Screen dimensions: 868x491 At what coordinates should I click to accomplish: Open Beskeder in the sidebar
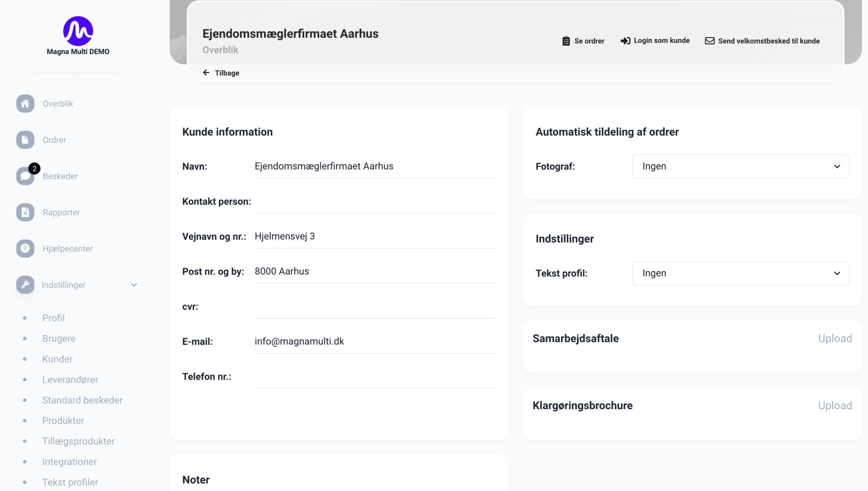60,176
